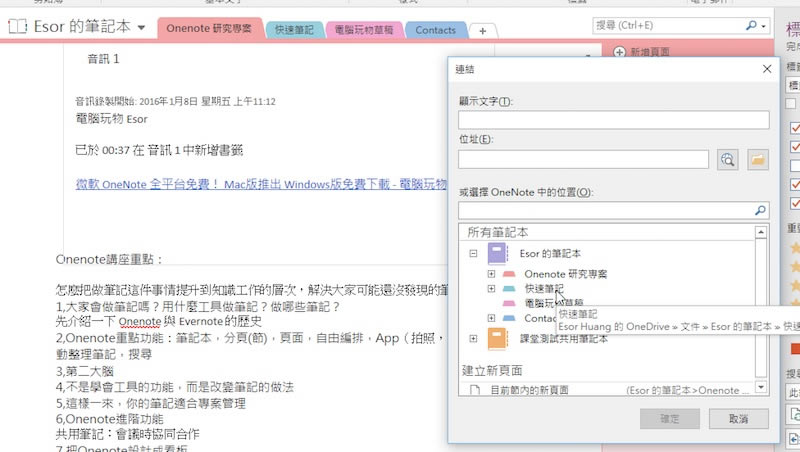Open the Esor notebook dropdown arrow
The height and width of the screenshot is (452, 800).
pyautogui.click(x=141, y=27)
